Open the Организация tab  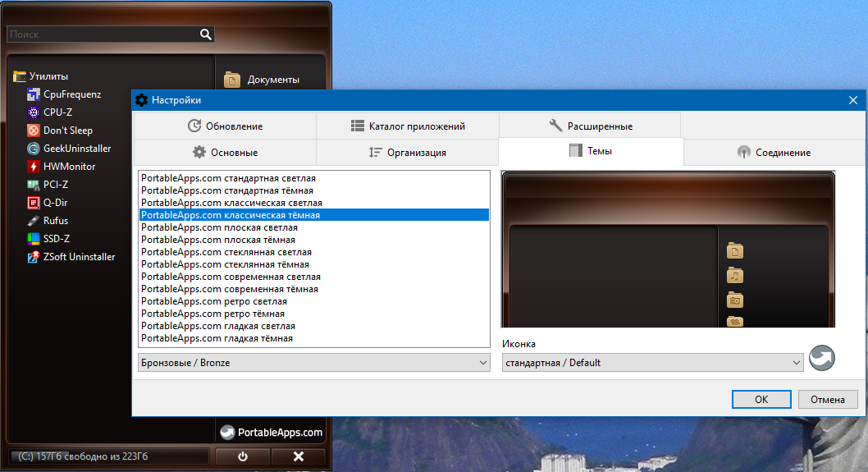click(408, 153)
